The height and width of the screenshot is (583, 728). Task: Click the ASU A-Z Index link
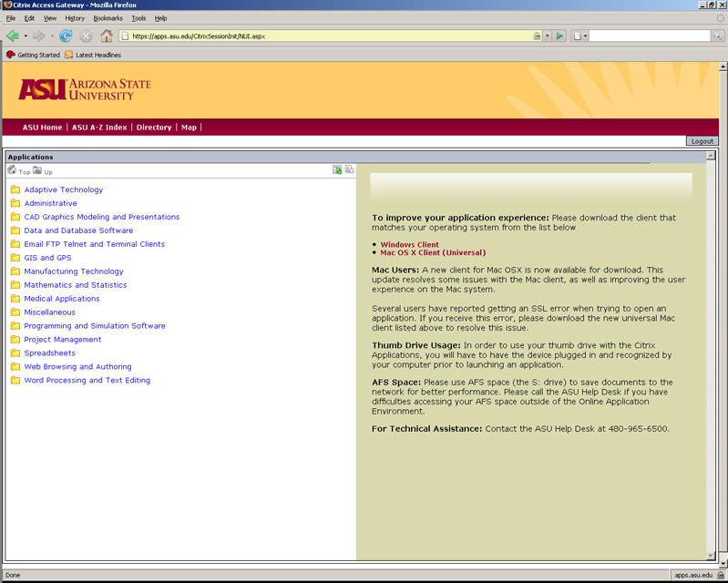point(99,128)
